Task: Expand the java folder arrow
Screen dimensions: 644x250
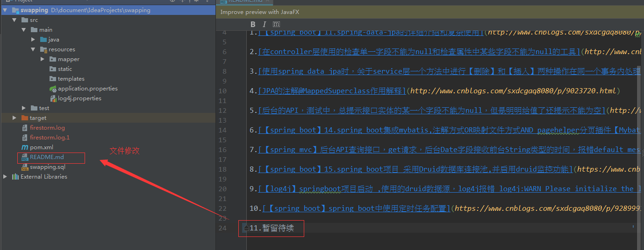Action: pos(33,40)
